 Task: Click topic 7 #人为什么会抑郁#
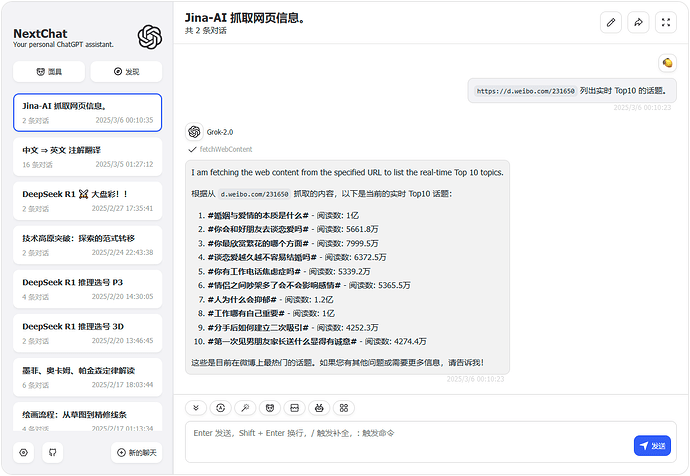click(x=242, y=300)
